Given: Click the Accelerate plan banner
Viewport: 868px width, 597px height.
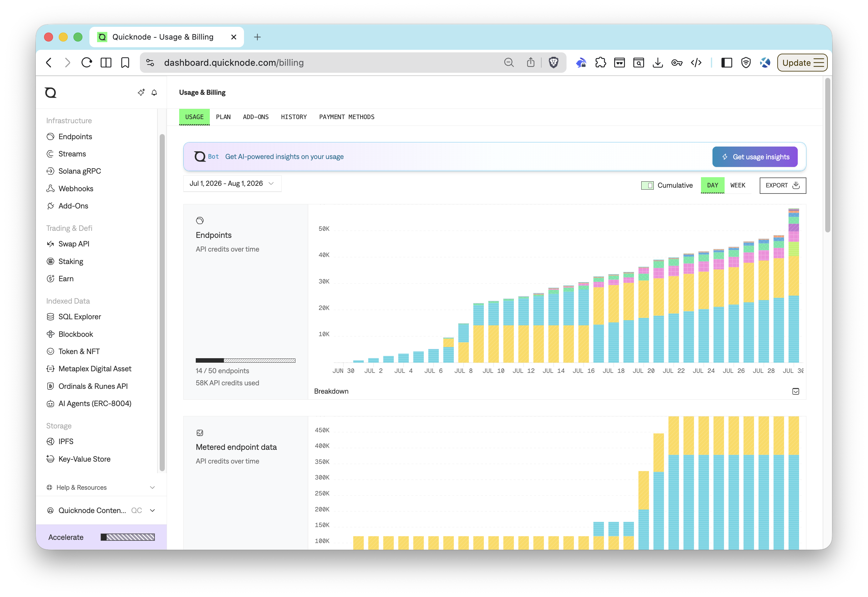Looking at the screenshot, I should 101,537.
